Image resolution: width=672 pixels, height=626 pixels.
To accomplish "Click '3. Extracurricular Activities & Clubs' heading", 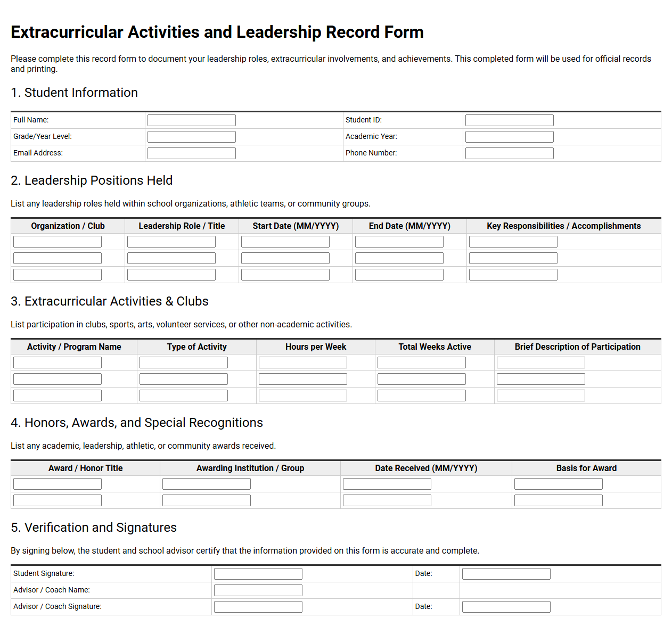I will (x=110, y=301).
